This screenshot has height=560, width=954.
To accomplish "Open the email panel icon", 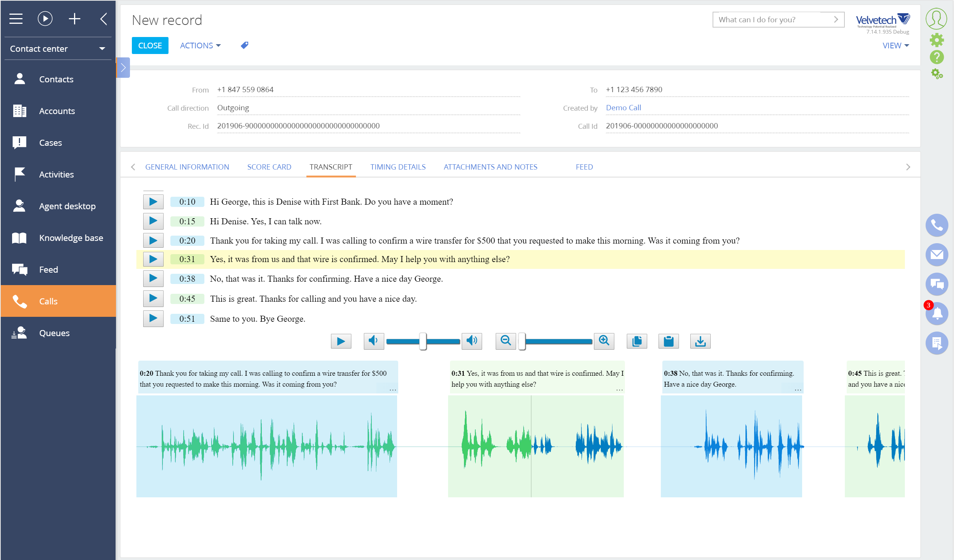I will pyautogui.click(x=937, y=255).
